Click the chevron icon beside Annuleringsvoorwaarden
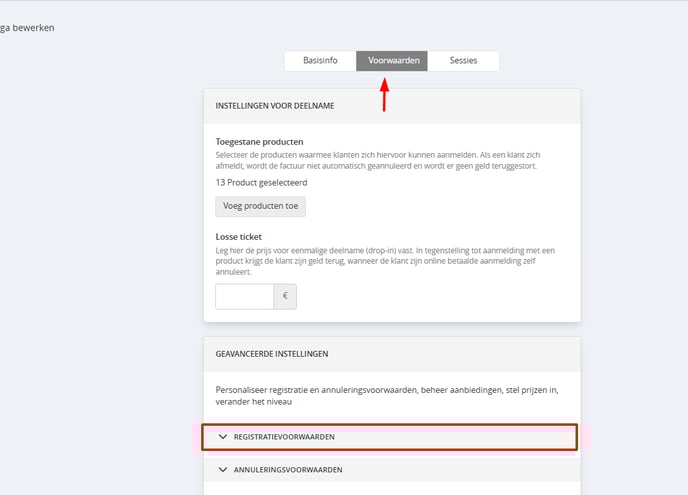The image size is (688, 495). (x=223, y=470)
